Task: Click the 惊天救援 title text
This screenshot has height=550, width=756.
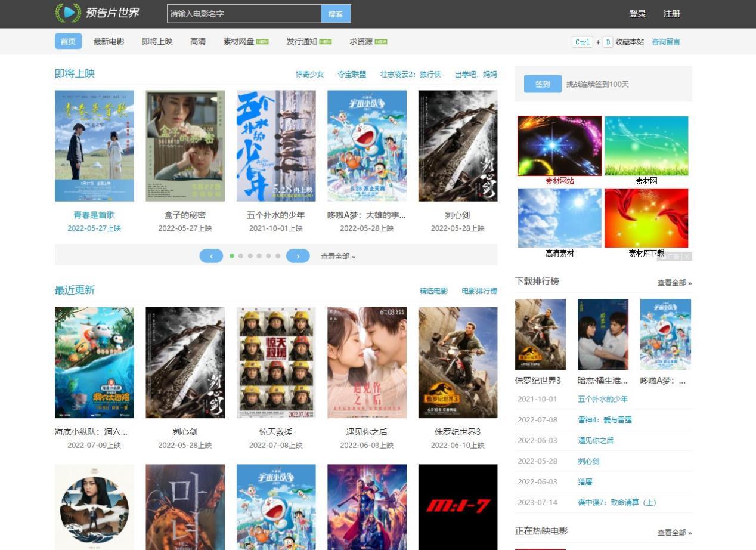Action: [x=276, y=432]
